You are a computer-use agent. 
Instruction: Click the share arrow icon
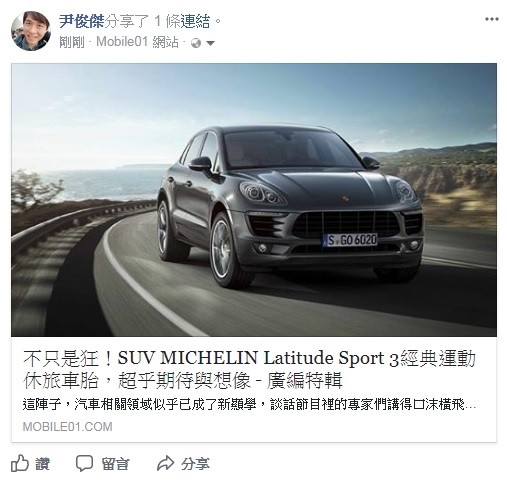point(165,463)
